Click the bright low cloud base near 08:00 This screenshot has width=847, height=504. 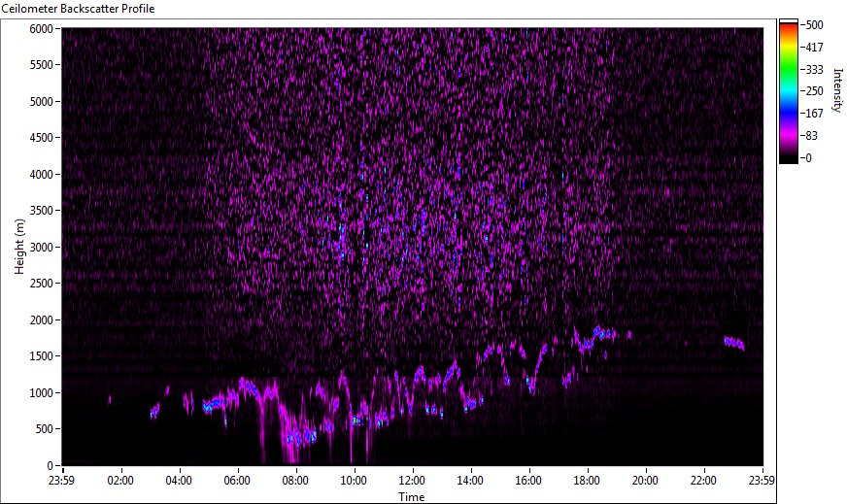coord(300,437)
